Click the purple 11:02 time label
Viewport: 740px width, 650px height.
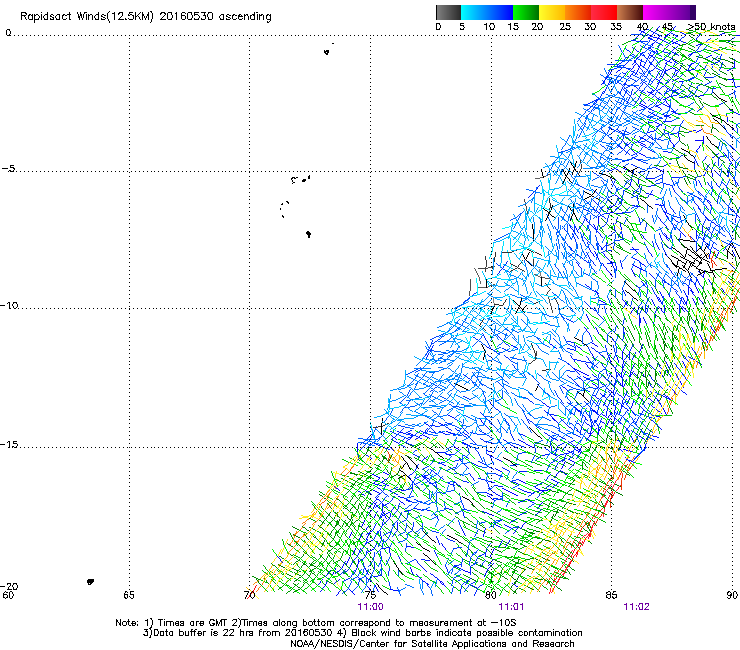636,607
